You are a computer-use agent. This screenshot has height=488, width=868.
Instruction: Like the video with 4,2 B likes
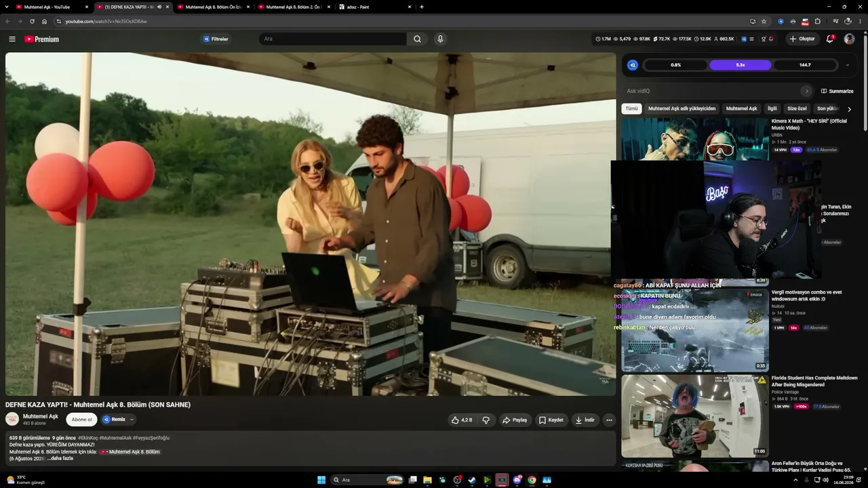pyautogui.click(x=462, y=420)
